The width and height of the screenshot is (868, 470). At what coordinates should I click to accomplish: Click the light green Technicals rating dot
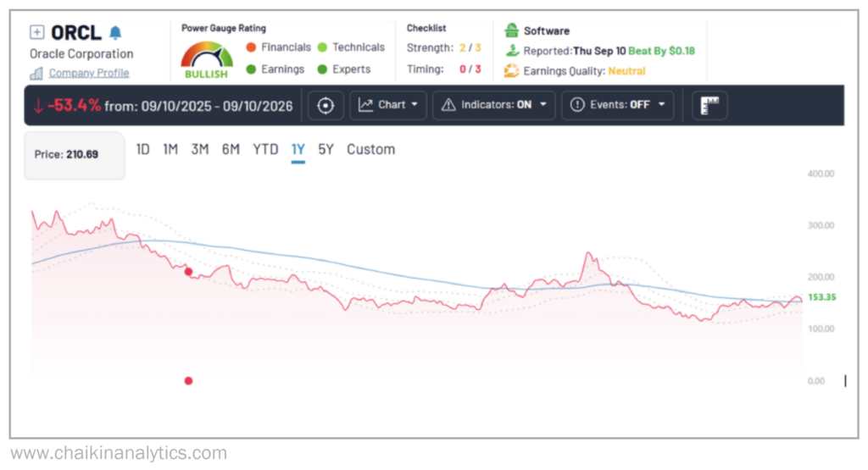coord(322,47)
